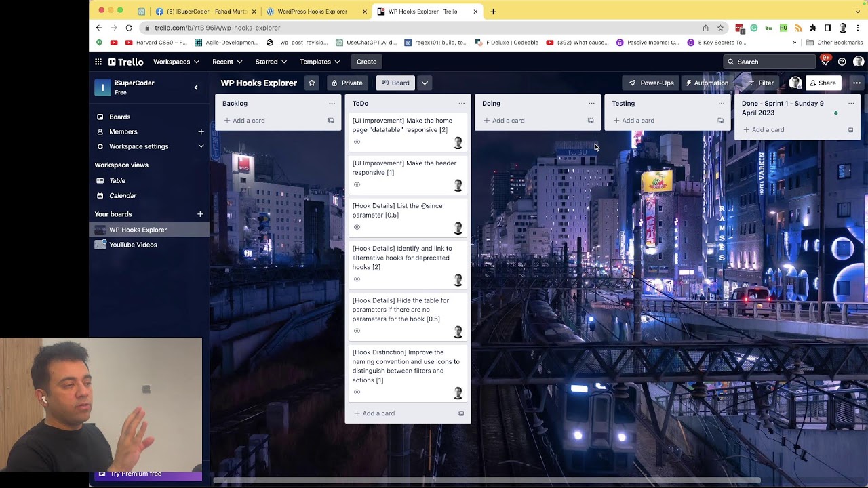Expand the Workspaces dropdown
The width and height of the screenshot is (868, 488).
[x=176, y=62]
